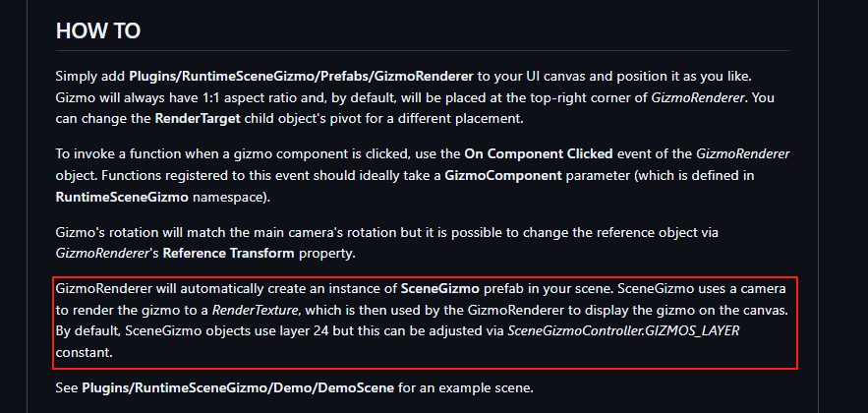Click the italic SceneGizmoController.GIZMOS_LAYER constant

623,331
